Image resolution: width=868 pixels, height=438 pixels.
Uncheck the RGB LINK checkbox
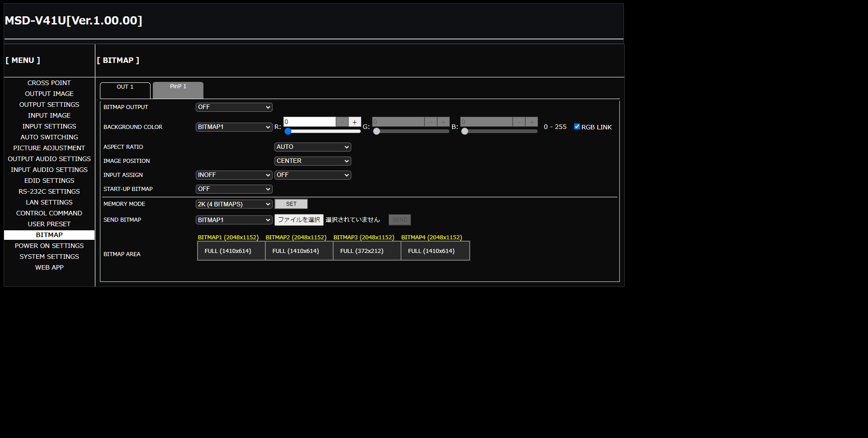coord(577,127)
